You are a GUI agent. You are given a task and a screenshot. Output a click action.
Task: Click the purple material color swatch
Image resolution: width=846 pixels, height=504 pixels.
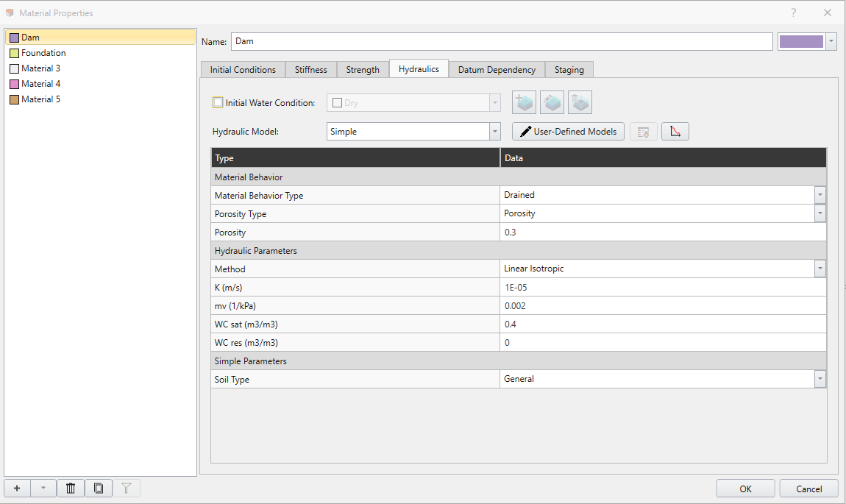[801, 41]
